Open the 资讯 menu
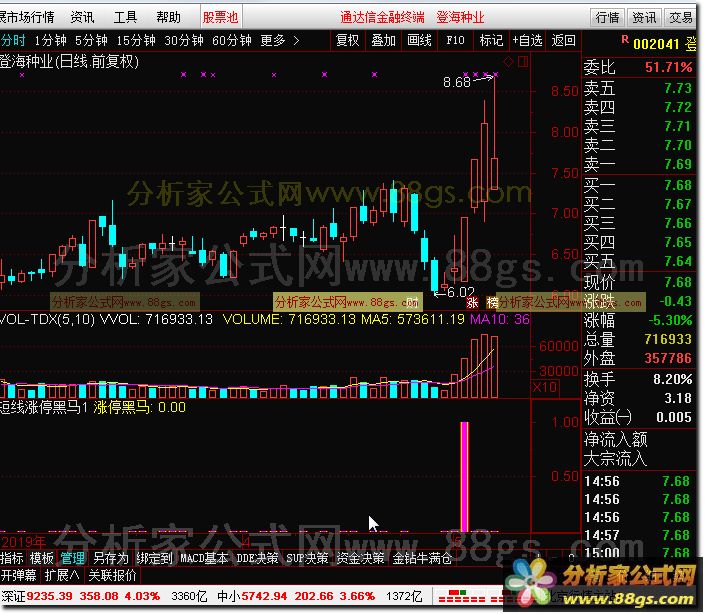This screenshot has height=614, width=705. click(82, 18)
